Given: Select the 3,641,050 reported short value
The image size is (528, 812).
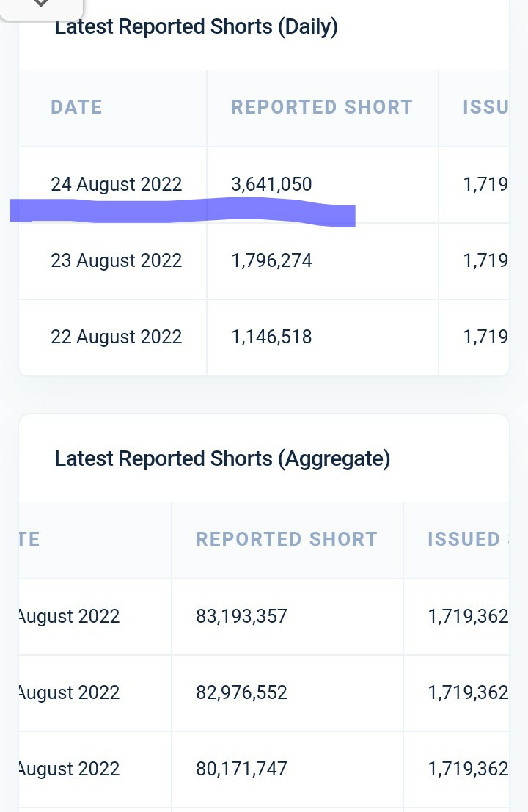Looking at the screenshot, I should click(x=271, y=184).
